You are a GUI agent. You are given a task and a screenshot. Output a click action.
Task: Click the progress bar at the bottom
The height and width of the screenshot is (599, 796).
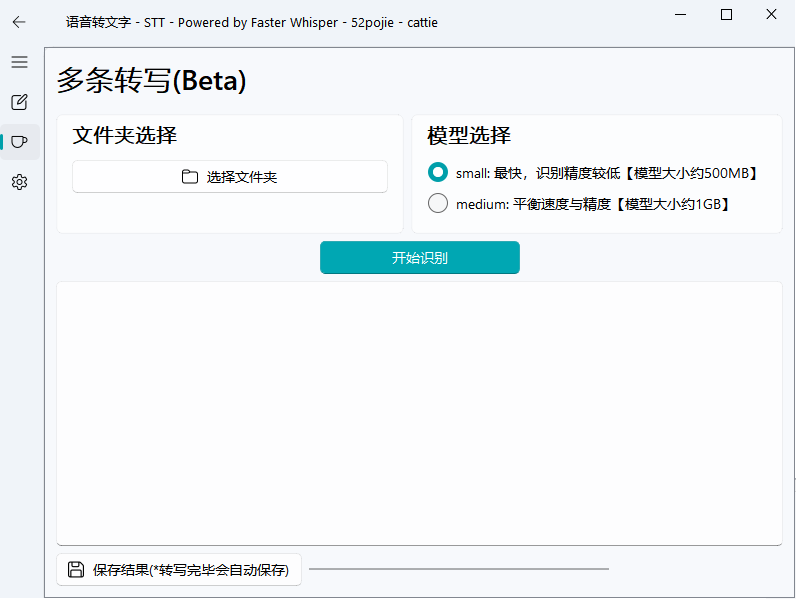(x=459, y=569)
